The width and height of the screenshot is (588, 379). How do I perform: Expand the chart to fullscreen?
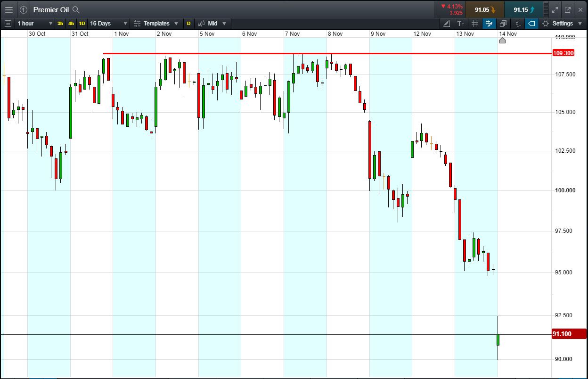[555, 9]
